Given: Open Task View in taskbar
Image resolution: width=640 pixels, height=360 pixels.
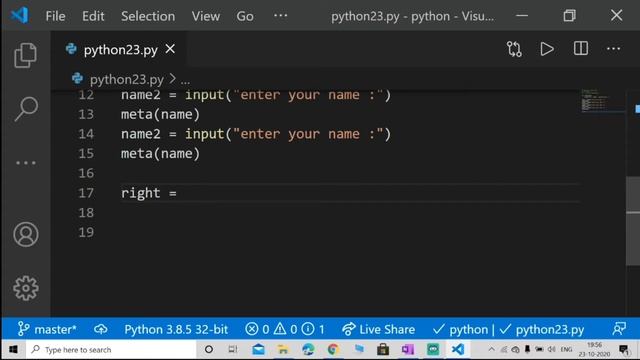Looking at the screenshot, I should tap(233, 349).
